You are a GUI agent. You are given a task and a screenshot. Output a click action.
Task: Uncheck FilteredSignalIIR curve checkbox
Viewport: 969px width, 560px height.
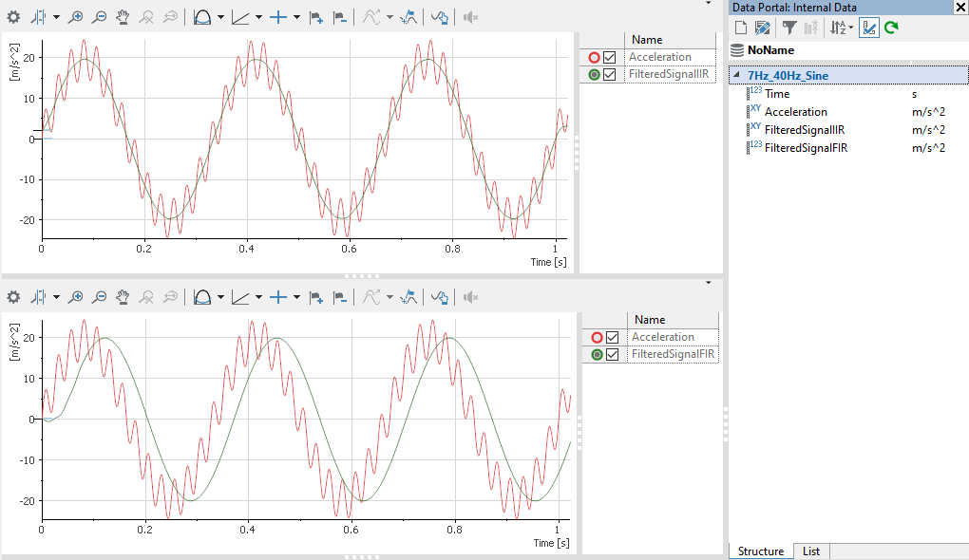point(610,75)
